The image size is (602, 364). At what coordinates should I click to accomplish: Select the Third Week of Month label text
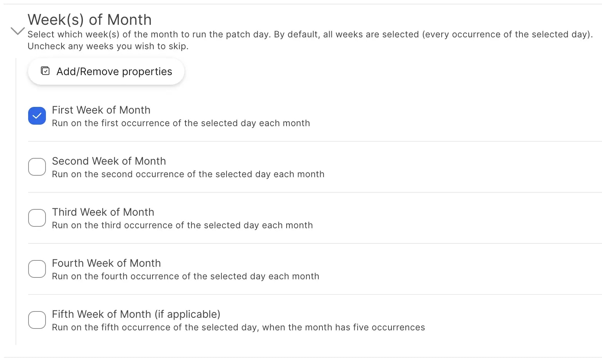click(103, 212)
